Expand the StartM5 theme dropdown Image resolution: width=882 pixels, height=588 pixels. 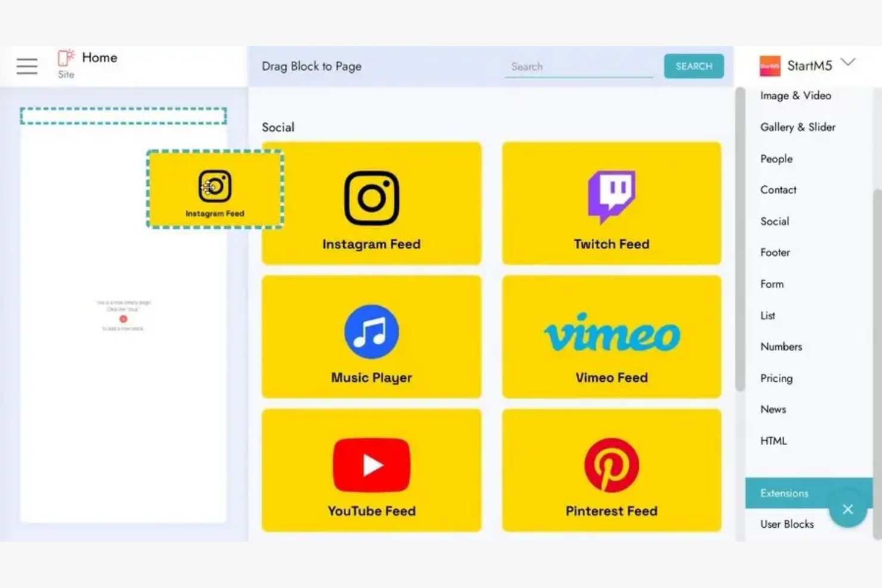tap(848, 62)
